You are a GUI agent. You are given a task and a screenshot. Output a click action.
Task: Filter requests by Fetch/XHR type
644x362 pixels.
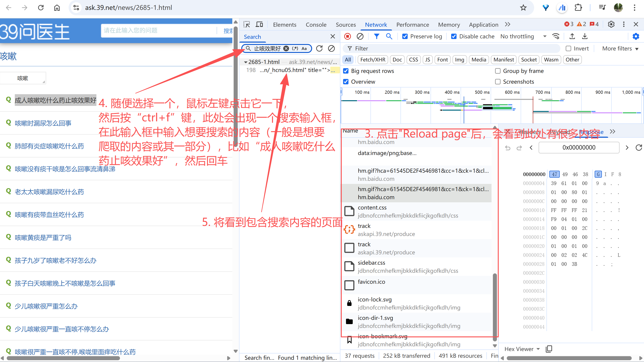pyautogui.click(x=372, y=60)
